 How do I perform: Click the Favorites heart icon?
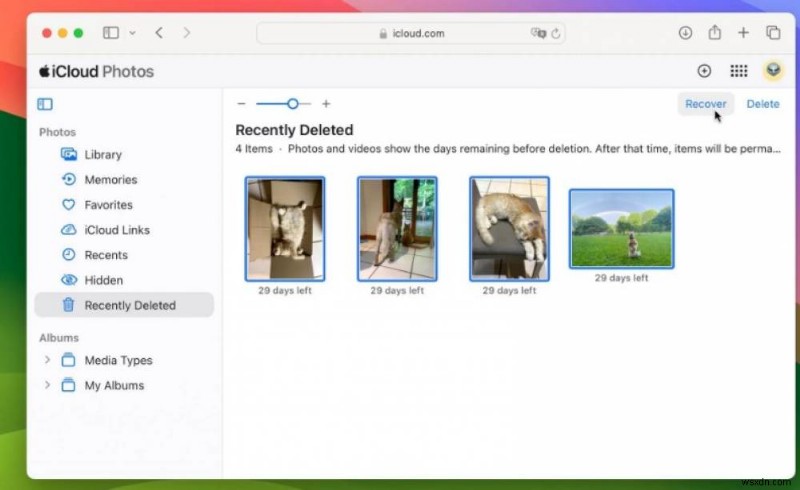point(69,204)
